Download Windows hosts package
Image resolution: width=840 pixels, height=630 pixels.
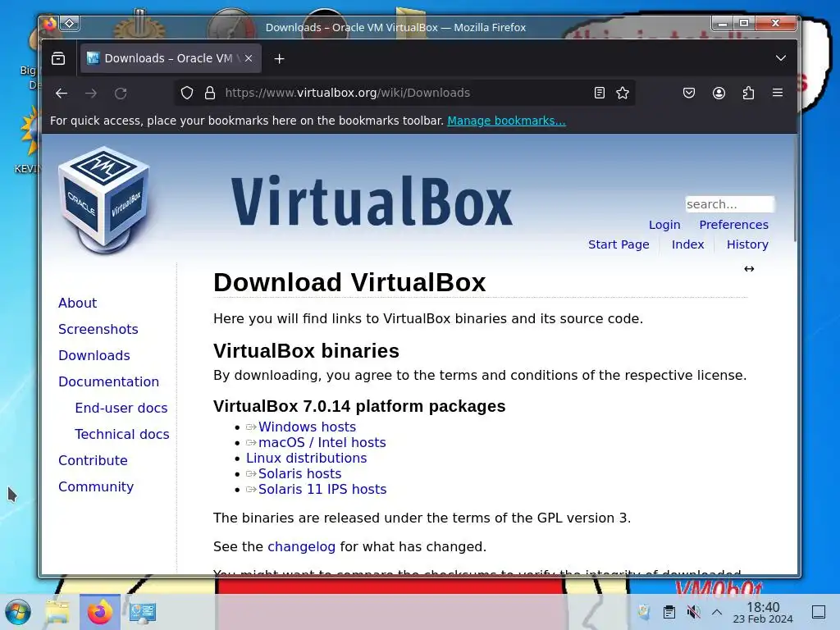pos(307,427)
